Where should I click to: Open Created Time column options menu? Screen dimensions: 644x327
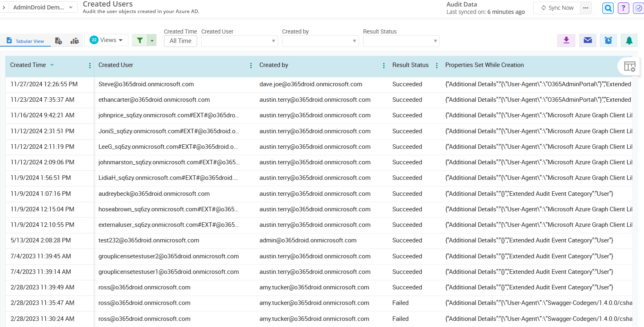(90, 65)
